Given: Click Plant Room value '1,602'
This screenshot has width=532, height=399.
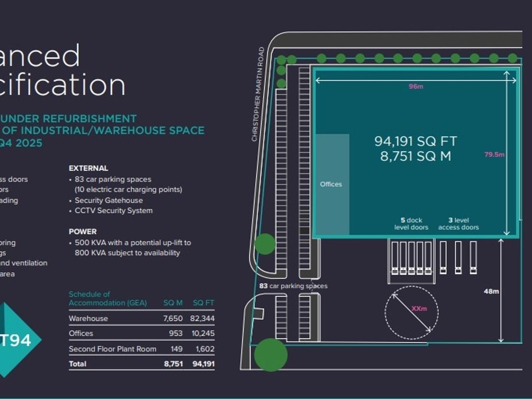Looking at the screenshot, I should [205, 349].
